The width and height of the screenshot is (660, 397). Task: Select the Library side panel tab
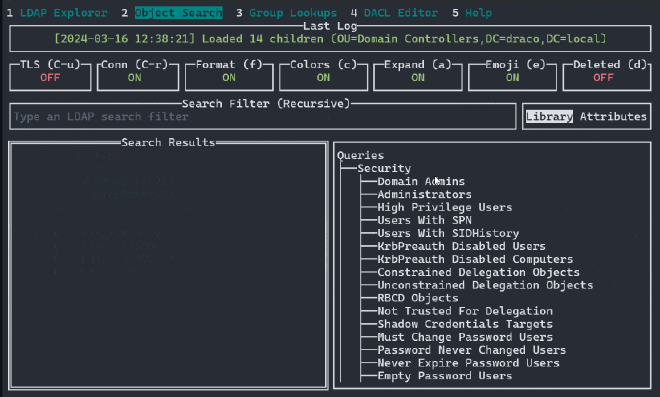pyautogui.click(x=549, y=116)
